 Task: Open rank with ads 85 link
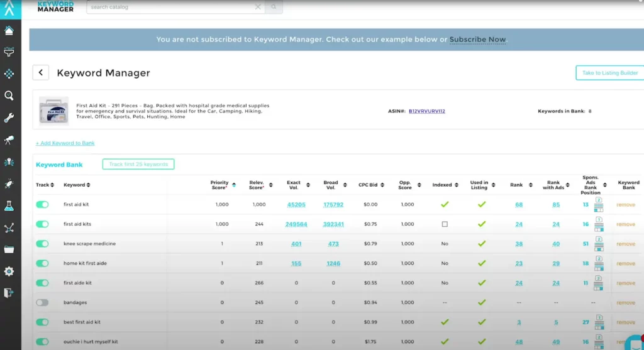pos(556,204)
